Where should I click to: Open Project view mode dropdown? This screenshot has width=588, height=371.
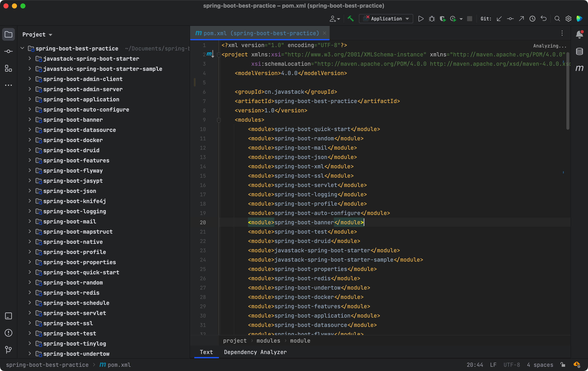[37, 35]
